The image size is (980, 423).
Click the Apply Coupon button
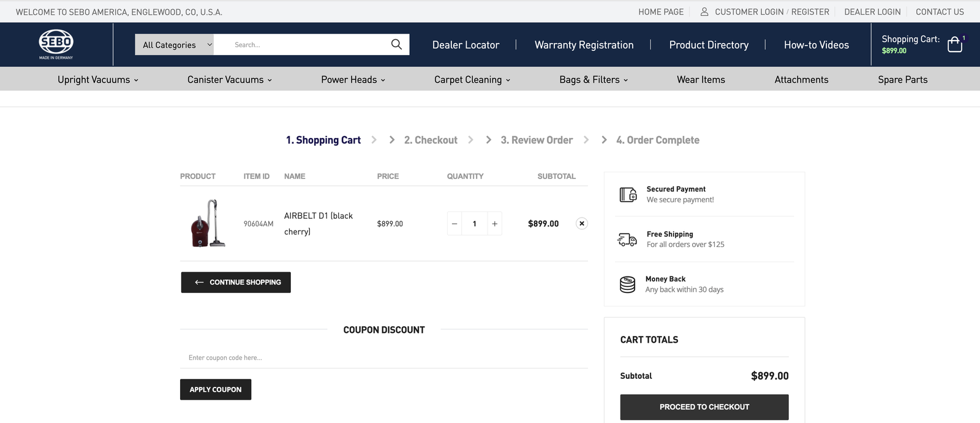coord(216,390)
